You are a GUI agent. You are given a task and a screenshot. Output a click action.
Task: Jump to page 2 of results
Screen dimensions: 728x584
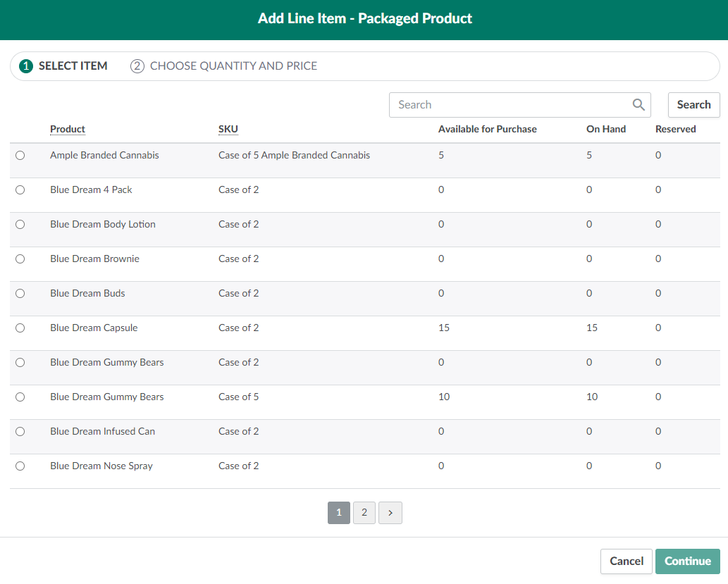364,513
